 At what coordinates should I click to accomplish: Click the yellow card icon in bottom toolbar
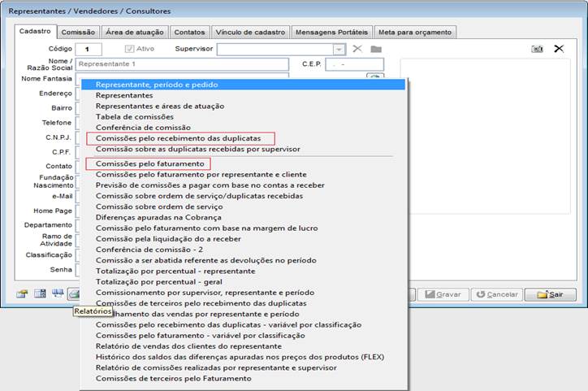coord(22,293)
